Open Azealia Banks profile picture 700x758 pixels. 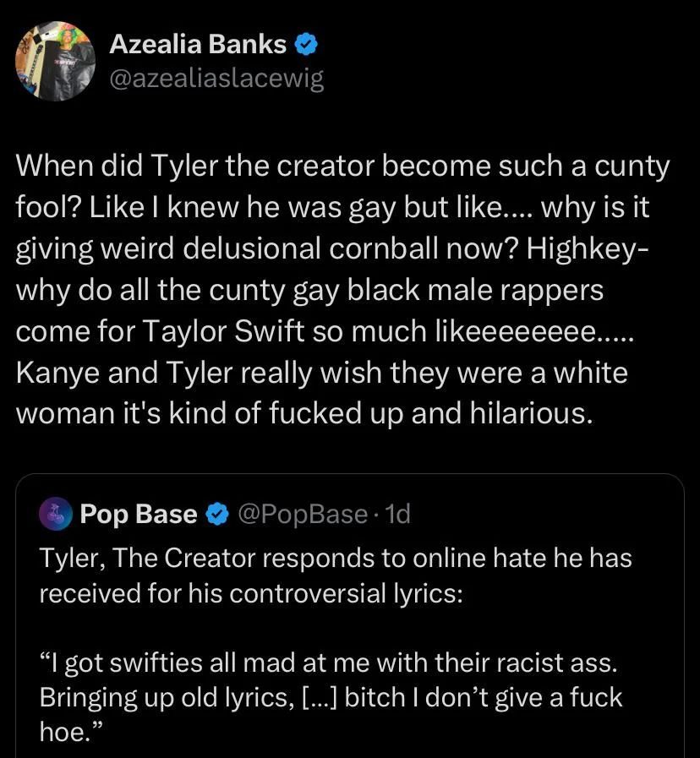click(55, 60)
